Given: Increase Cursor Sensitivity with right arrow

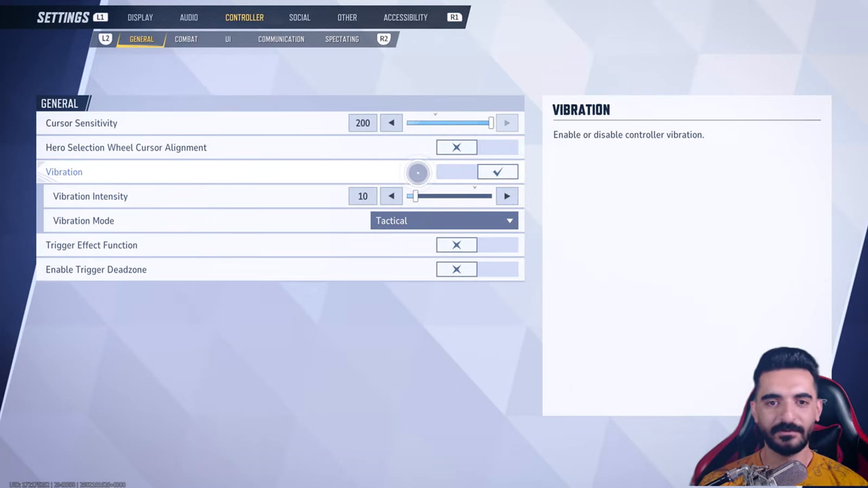Looking at the screenshot, I should [x=507, y=123].
